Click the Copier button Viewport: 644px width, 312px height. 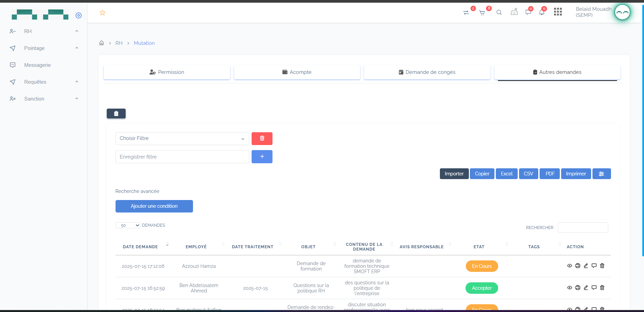[482, 174]
